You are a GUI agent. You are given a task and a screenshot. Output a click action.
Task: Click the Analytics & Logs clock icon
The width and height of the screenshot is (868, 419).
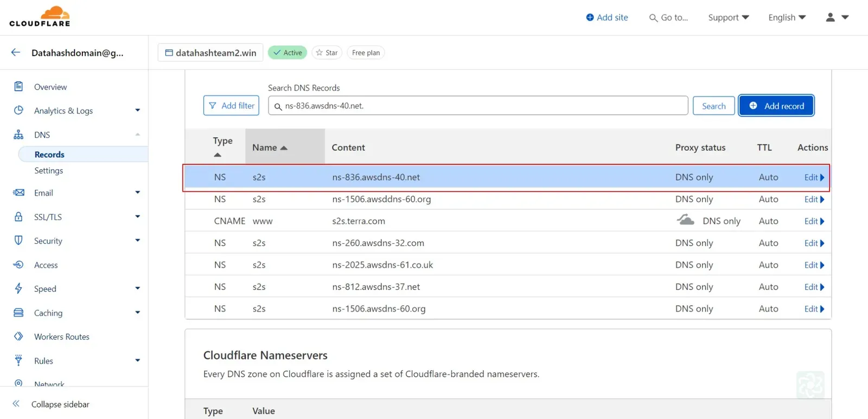[x=18, y=110]
